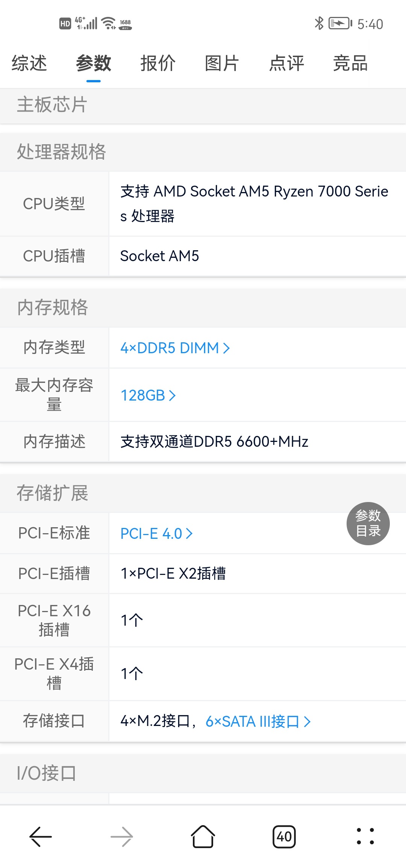The height and width of the screenshot is (868, 406).
Task: Open the 6×SATA III接口 link
Action: (x=258, y=721)
